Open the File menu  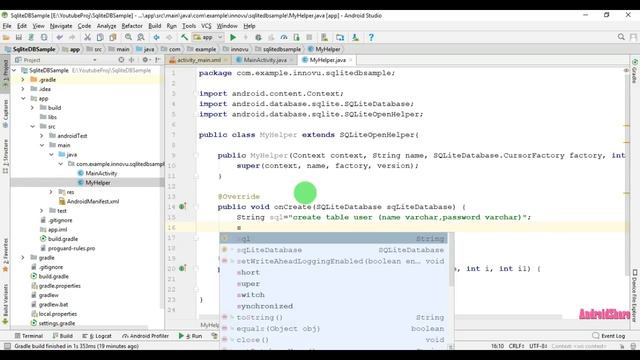coord(7,26)
